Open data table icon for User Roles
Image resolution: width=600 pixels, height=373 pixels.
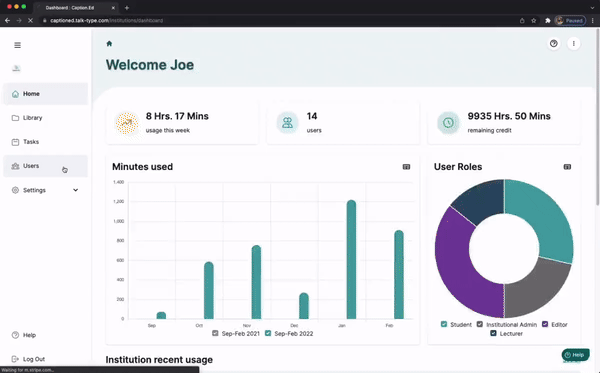tap(567, 167)
